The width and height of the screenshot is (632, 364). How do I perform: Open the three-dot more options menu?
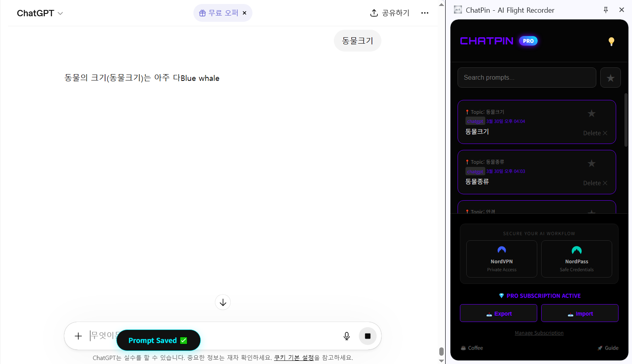425,13
